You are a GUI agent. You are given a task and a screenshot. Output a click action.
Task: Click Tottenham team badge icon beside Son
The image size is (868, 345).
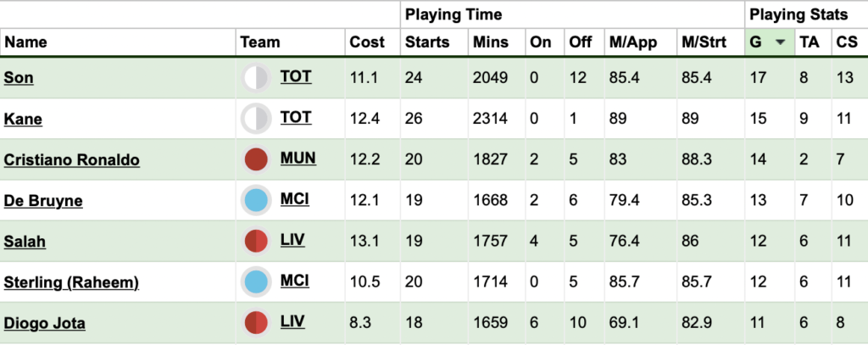tap(256, 78)
